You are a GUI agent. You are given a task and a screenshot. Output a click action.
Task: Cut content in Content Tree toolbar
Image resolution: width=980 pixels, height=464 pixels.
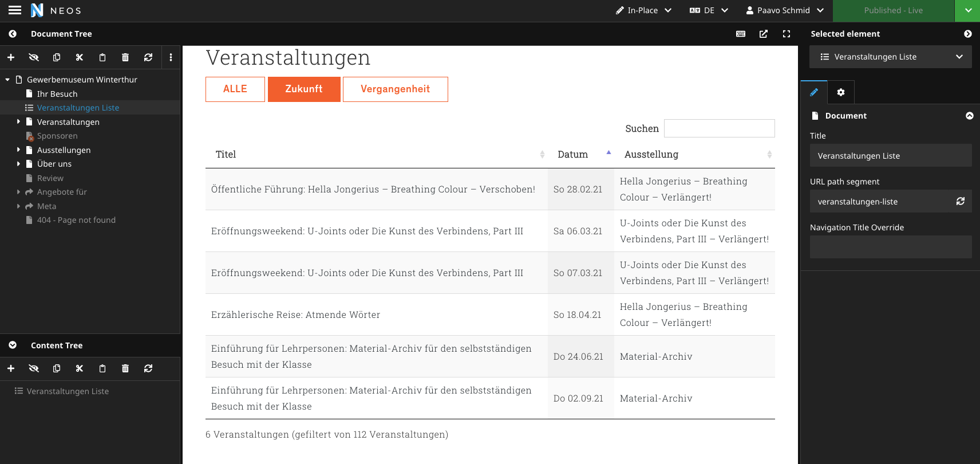80,368
